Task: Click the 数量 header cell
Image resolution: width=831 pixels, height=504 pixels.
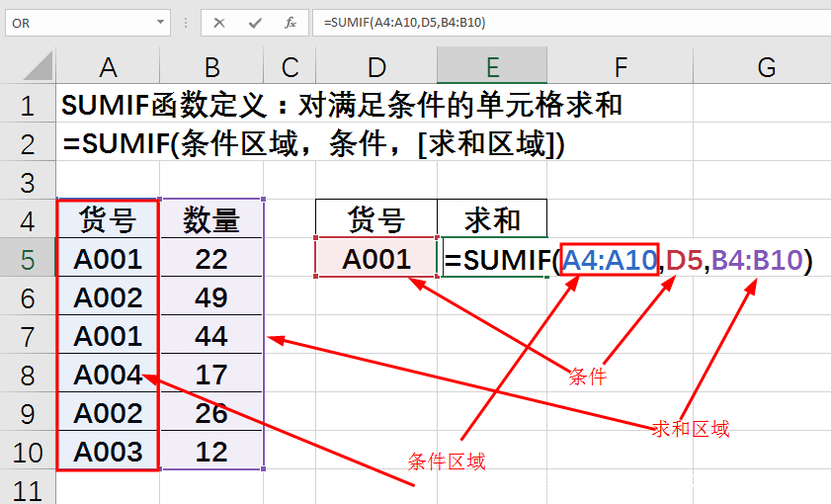Action: [x=211, y=219]
